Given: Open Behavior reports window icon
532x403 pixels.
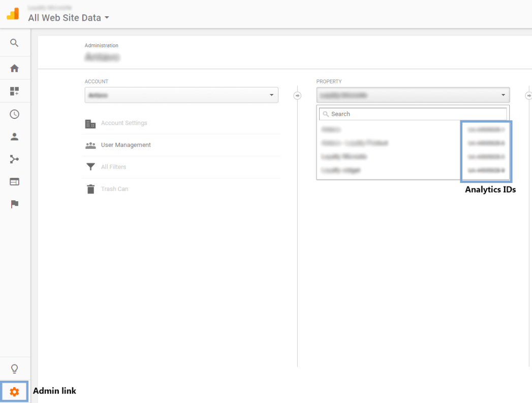Looking at the screenshot, I should [x=14, y=182].
